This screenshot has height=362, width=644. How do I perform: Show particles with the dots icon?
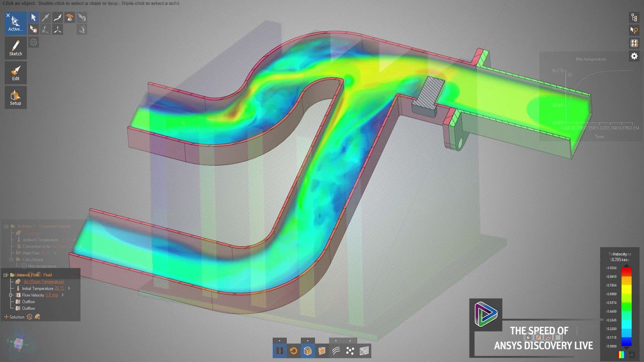(x=350, y=351)
